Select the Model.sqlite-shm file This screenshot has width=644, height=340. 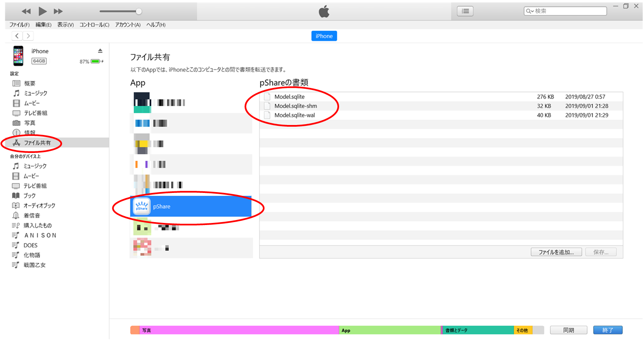(295, 106)
